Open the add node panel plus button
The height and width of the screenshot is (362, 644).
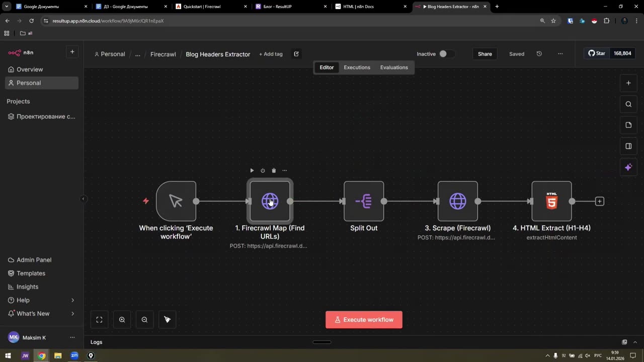point(628,83)
